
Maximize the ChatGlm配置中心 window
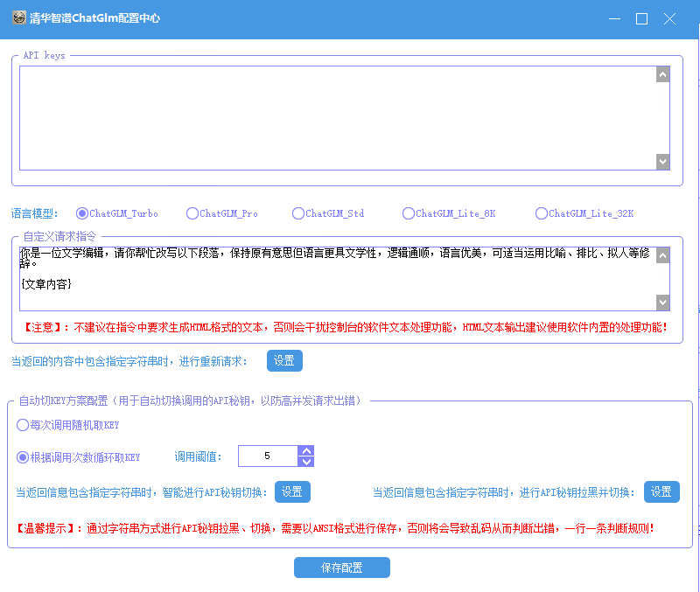pos(642,18)
